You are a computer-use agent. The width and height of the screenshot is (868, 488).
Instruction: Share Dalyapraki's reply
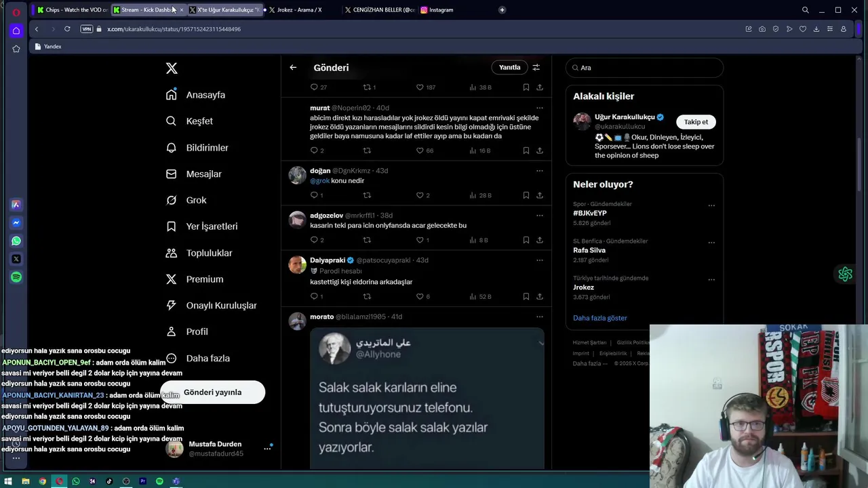[540, 296]
